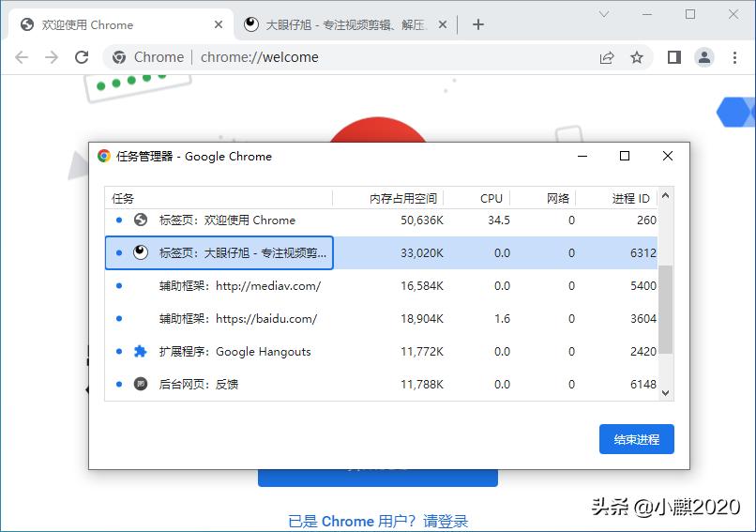Click process ID 6312
The width and height of the screenshot is (756, 532).
pos(643,253)
